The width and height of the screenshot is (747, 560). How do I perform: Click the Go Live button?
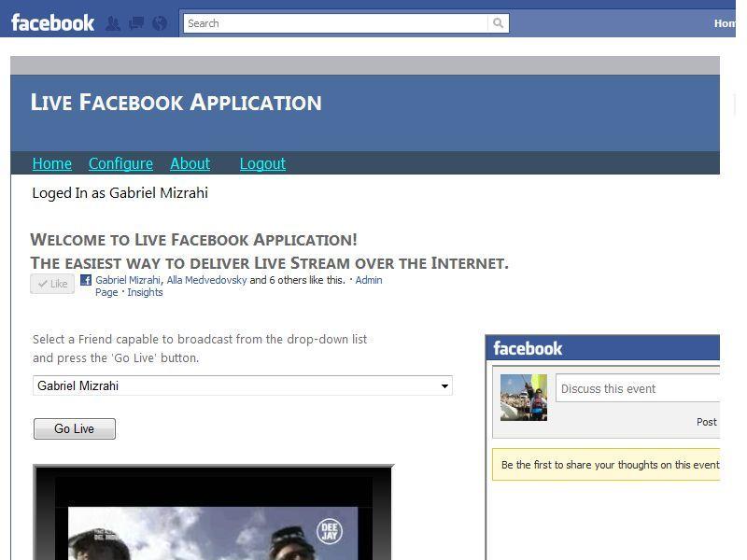[x=75, y=428]
